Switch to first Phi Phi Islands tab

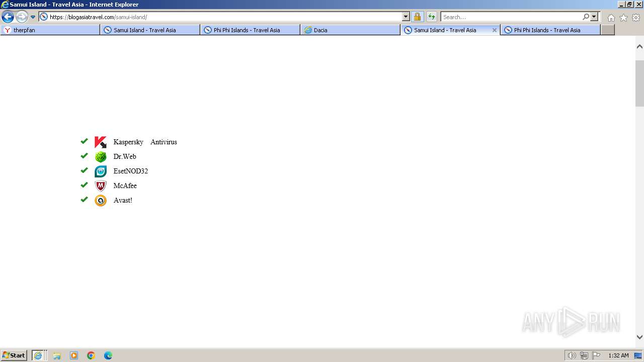[x=251, y=30]
